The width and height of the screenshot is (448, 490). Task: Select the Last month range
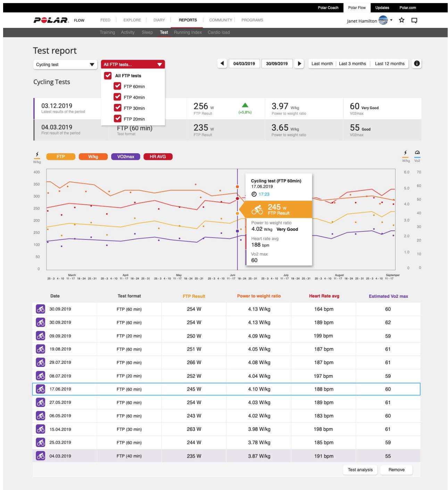point(322,64)
